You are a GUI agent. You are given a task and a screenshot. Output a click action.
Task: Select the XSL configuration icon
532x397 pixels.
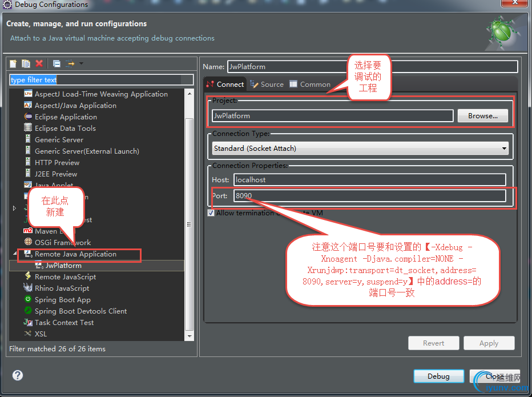[28, 334]
